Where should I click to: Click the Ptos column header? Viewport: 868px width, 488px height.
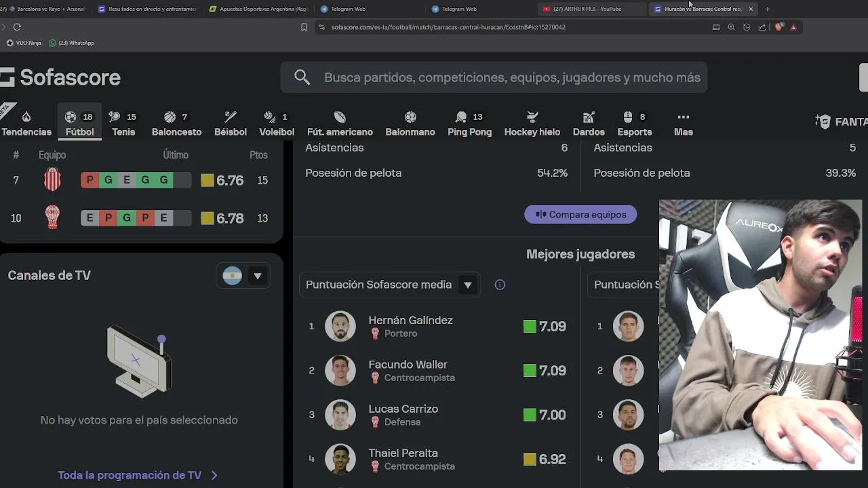258,155
